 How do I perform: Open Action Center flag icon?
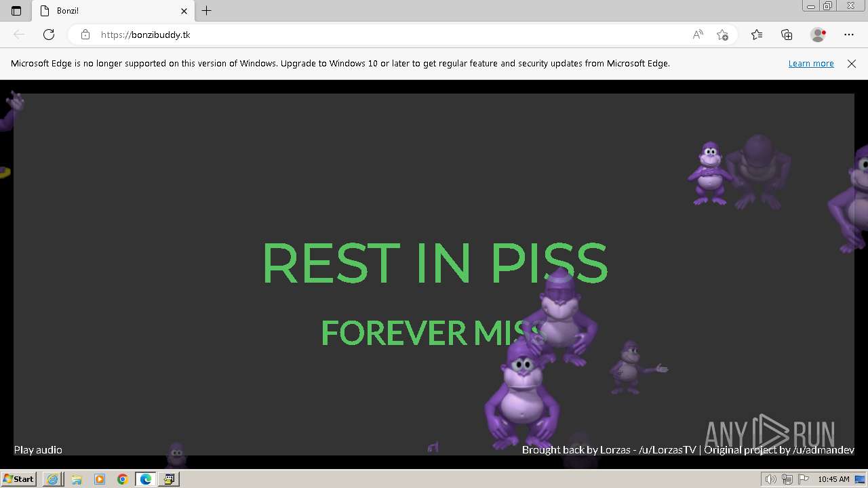pos(802,479)
